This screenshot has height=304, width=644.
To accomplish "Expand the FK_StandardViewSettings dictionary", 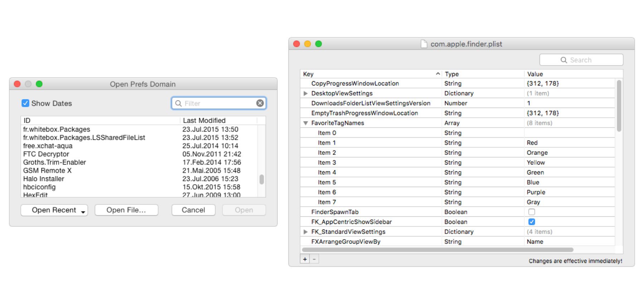I will (x=306, y=232).
